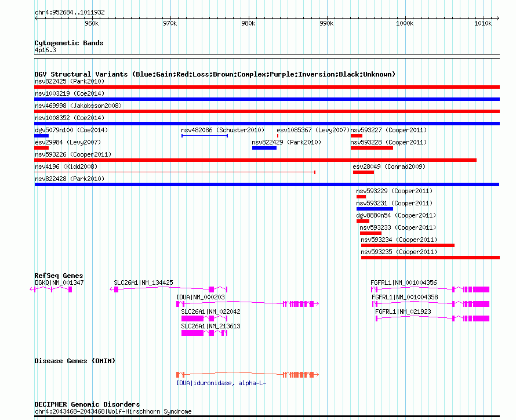Open the SLC26A1|NM_213613 gene label
The width and height of the screenshot is (516, 420).
pyautogui.click(x=210, y=326)
